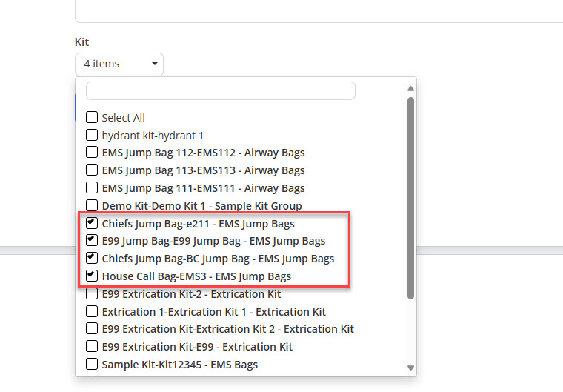The image size is (563, 392).
Task: Click the scroll down arrow in list
Action: tap(410, 368)
